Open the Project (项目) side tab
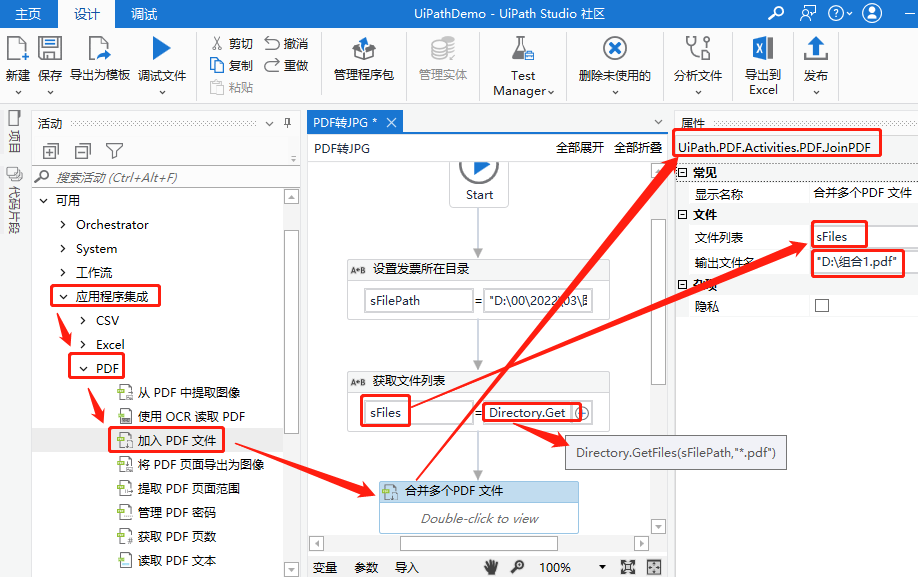Viewport: 918px width, 577px height. click(15, 132)
